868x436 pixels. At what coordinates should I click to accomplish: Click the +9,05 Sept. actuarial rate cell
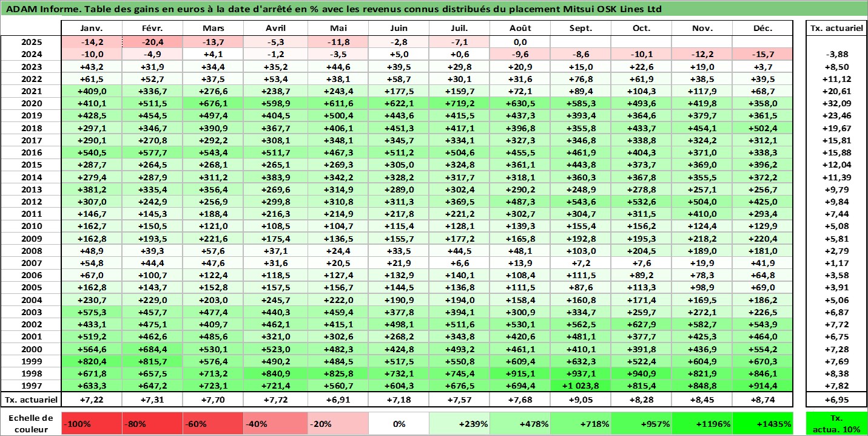click(x=581, y=399)
